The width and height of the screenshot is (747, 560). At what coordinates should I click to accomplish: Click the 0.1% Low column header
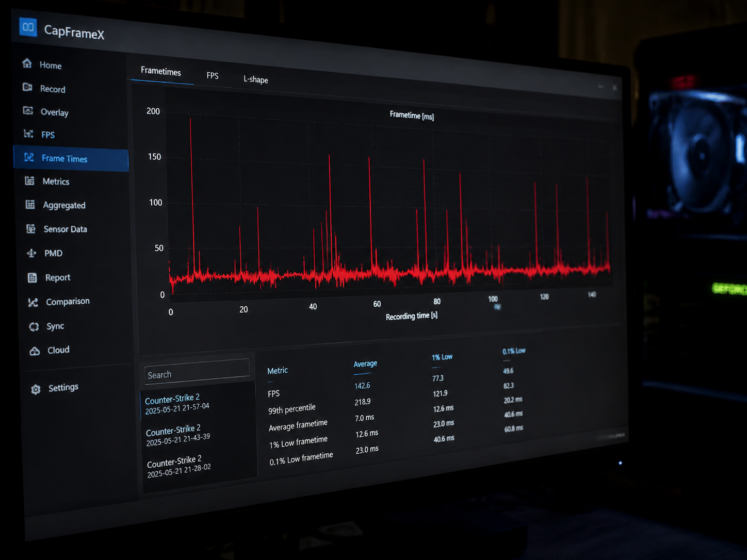click(514, 351)
